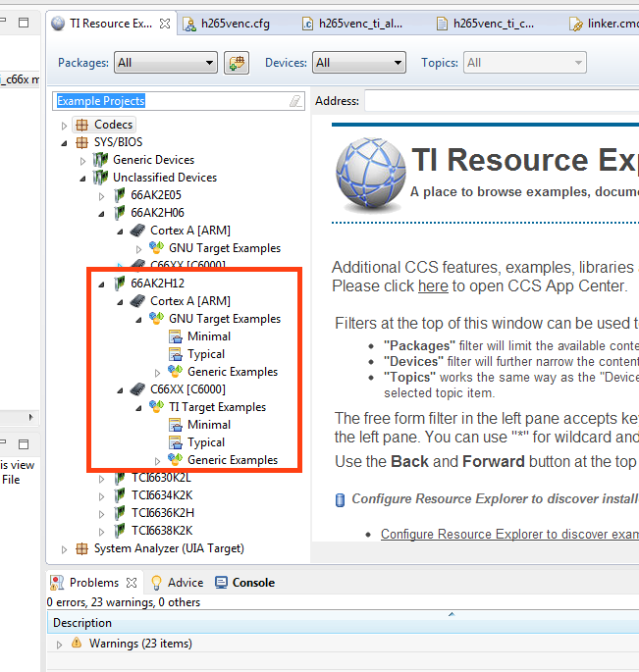Click the add package icon button

click(x=237, y=63)
